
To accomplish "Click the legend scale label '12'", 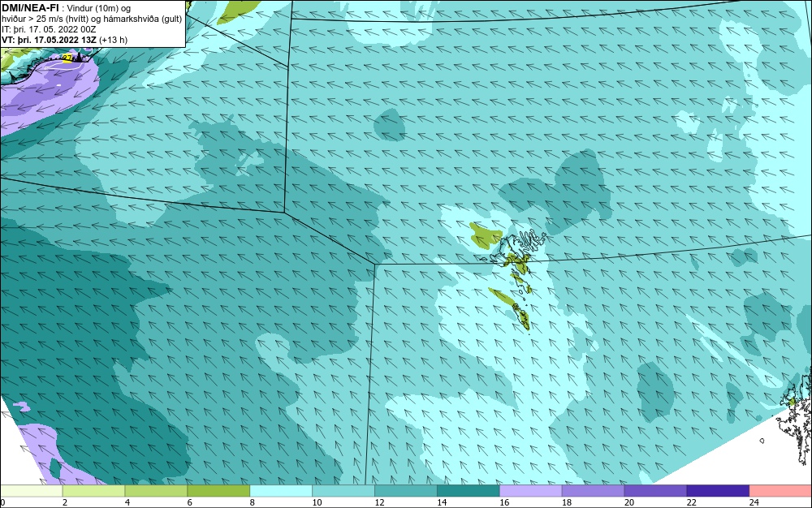I will 379,502.
